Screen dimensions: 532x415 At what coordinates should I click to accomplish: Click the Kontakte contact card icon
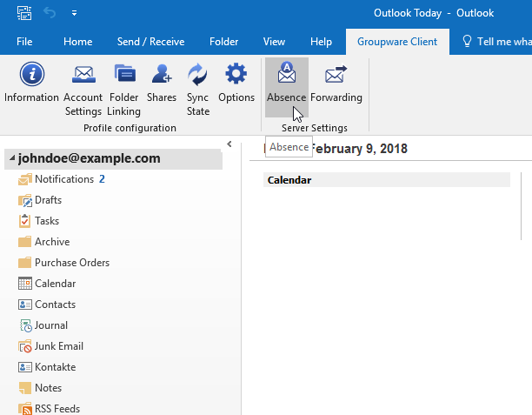tap(25, 367)
